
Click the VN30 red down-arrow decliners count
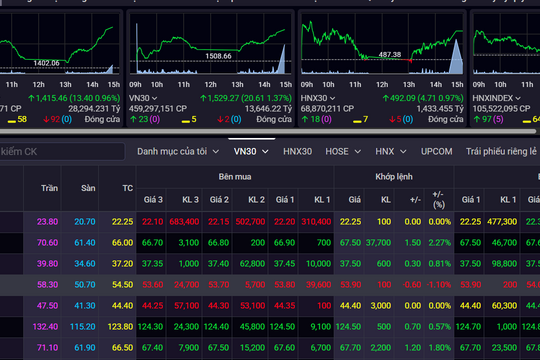click(229, 119)
